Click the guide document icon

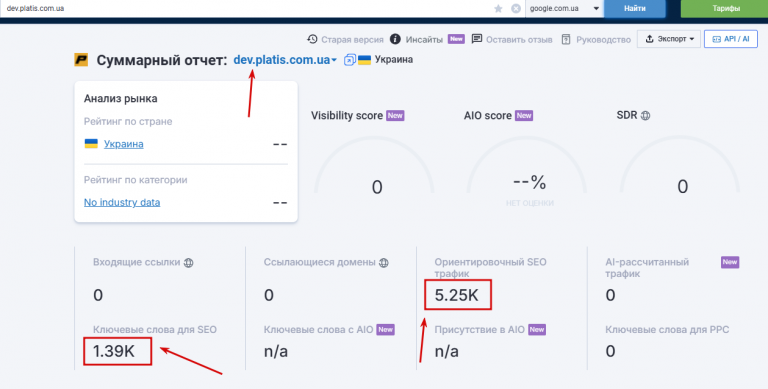[x=566, y=40]
